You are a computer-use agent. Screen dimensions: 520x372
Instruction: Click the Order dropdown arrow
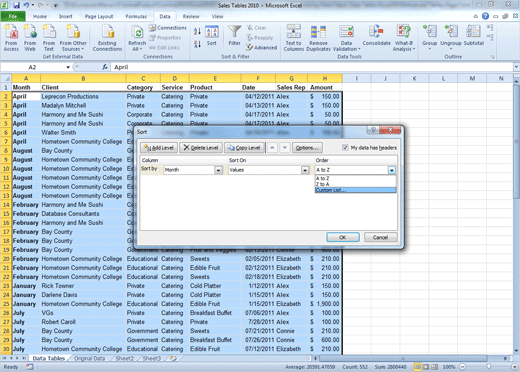click(x=392, y=170)
